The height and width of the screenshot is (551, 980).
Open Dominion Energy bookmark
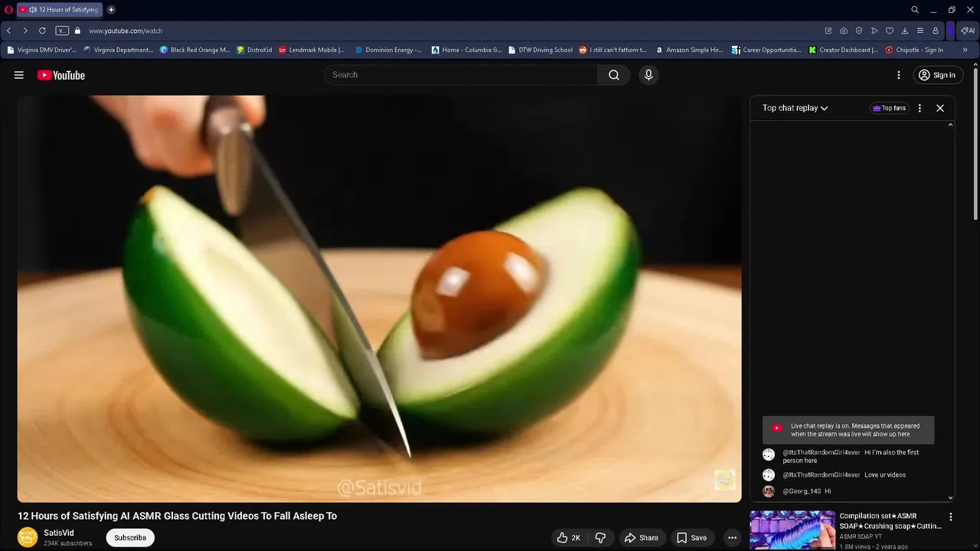tap(388, 50)
